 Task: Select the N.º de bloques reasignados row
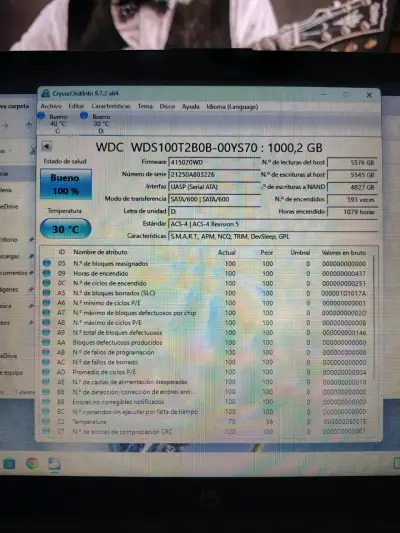click(205, 263)
